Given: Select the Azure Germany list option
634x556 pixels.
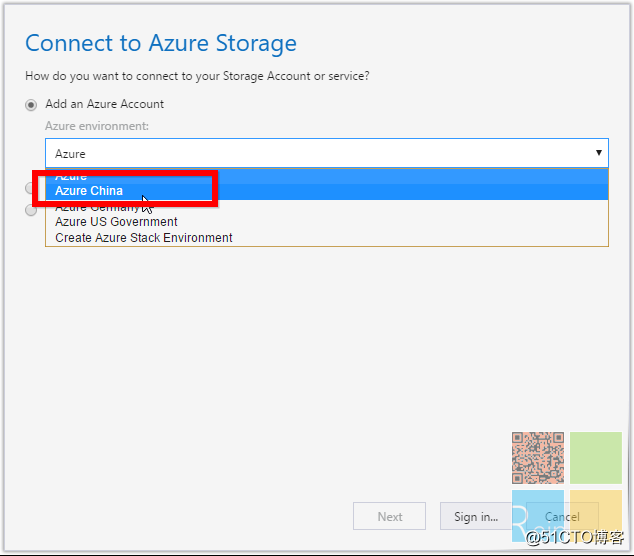Looking at the screenshot, I should [x=327, y=207].
